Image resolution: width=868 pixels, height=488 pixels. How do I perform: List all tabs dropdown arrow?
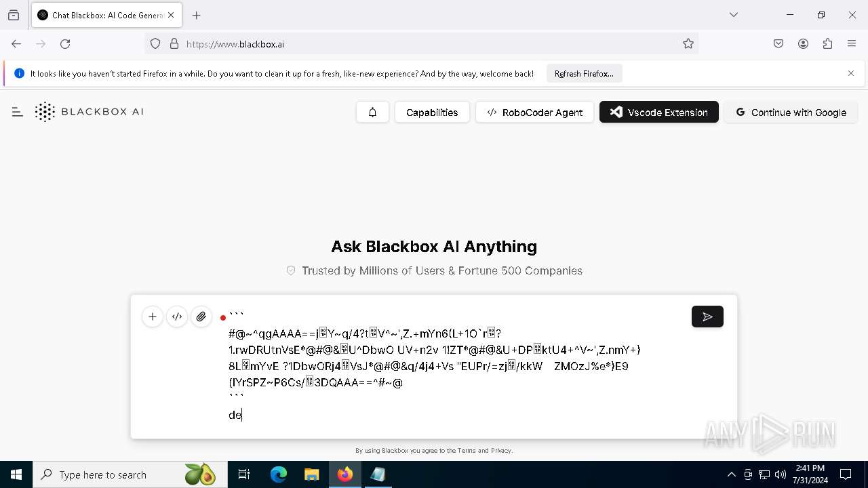[734, 15]
